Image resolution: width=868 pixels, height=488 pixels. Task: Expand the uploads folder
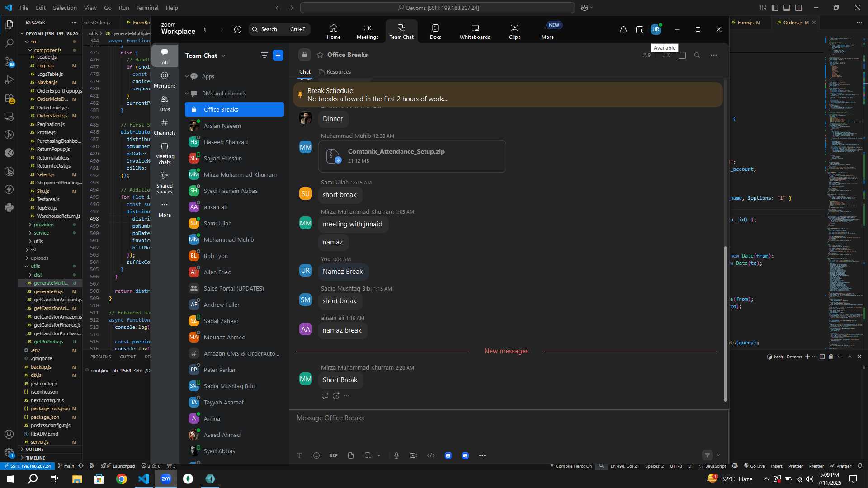[x=39, y=258]
